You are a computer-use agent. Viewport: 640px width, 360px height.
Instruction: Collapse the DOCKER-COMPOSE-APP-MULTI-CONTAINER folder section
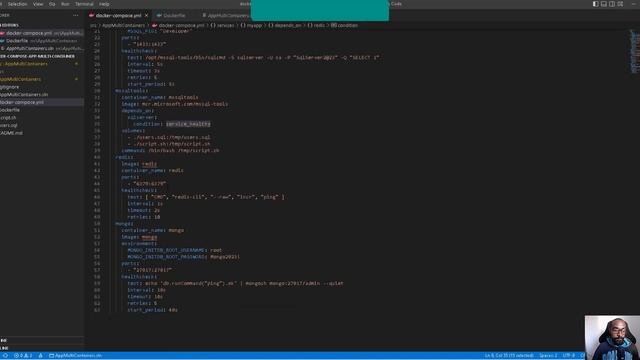42,56
